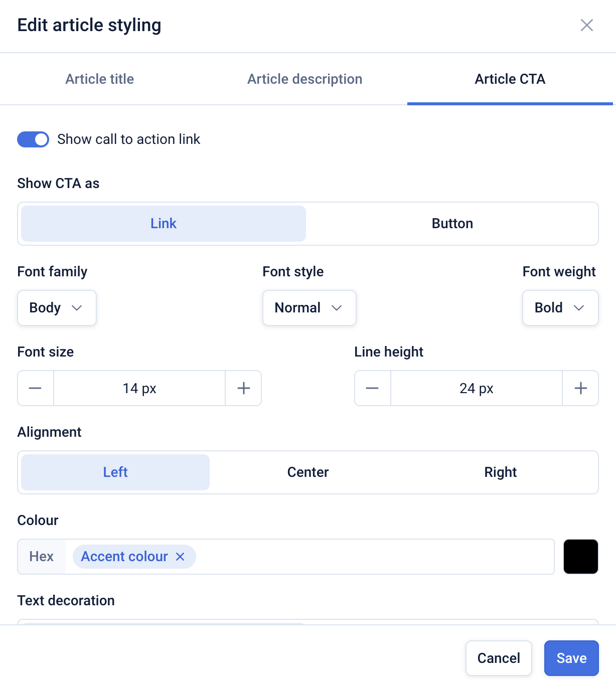
Task: Remove the Accent colour tag
Action: (x=180, y=557)
